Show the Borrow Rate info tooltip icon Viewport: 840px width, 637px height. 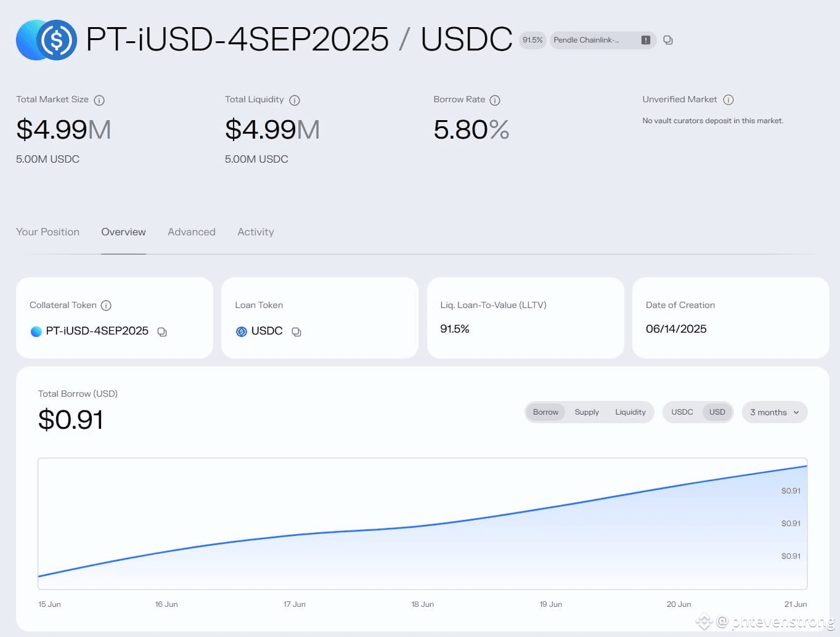495,100
